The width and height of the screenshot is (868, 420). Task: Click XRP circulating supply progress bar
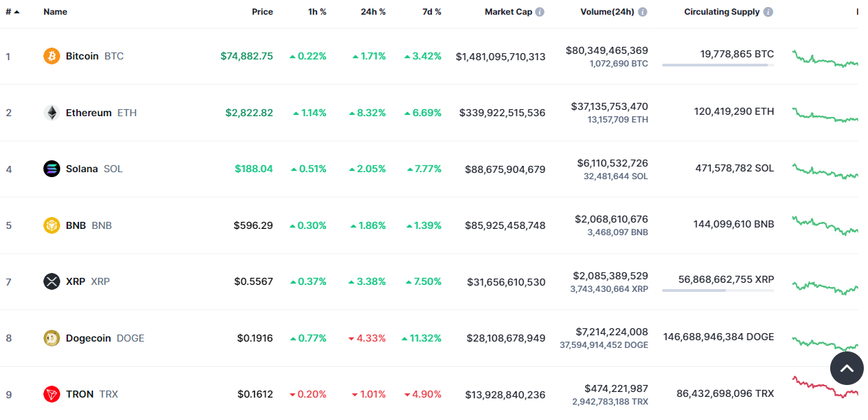pos(718,290)
